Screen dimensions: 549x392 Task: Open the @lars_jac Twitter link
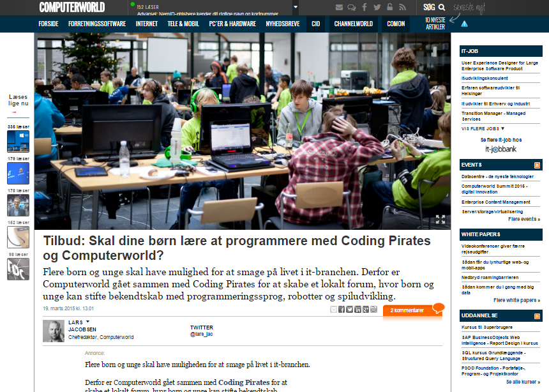201,334
